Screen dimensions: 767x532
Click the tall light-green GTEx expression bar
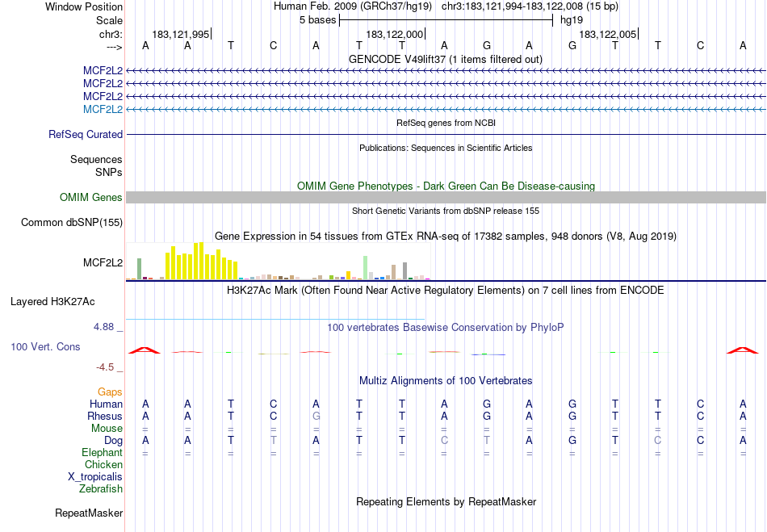tap(366, 267)
